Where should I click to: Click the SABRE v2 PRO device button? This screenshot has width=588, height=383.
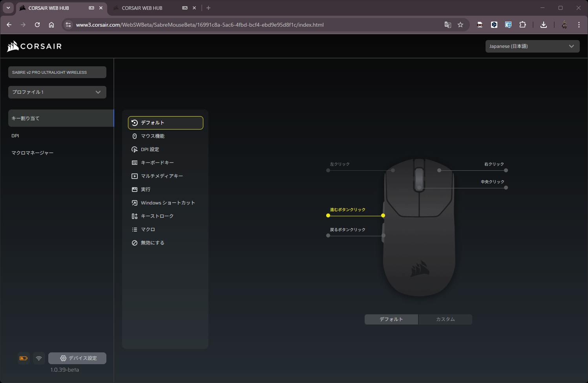[x=57, y=72]
